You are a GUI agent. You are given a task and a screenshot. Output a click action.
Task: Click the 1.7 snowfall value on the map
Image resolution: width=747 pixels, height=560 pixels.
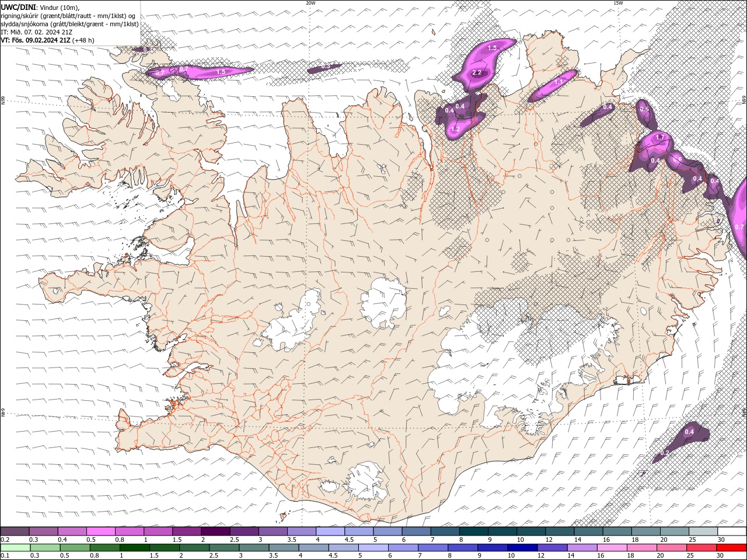(660, 138)
